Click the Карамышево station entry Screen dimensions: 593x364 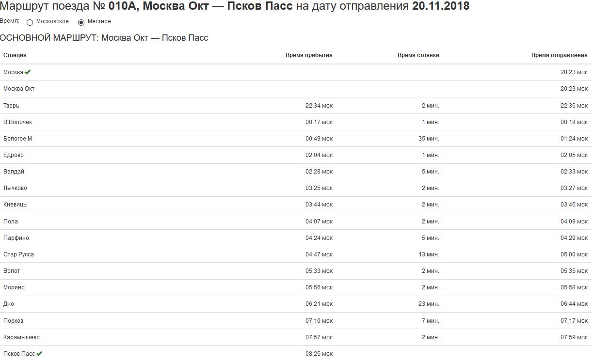(x=21, y=337)
